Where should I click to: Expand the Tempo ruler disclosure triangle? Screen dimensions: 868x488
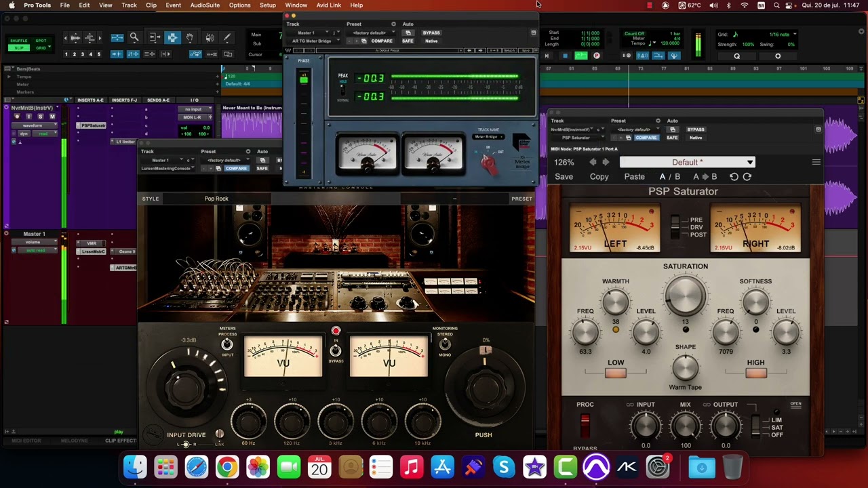click(x=9, y=77)
